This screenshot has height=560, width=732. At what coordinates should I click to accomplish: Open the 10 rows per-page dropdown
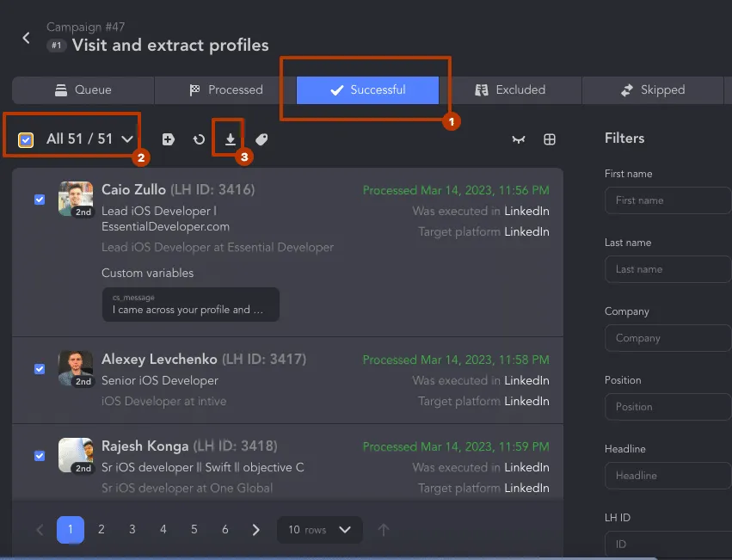pos(319,530)
